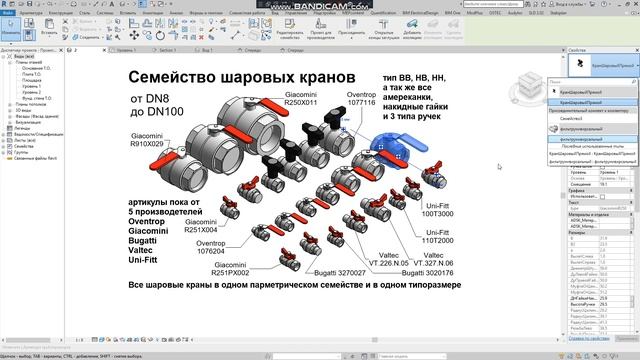Choose highlighted фильтруниверсальный type in dropdown list
This screenshot has height=360, width=640.
(x=592, y=139)
